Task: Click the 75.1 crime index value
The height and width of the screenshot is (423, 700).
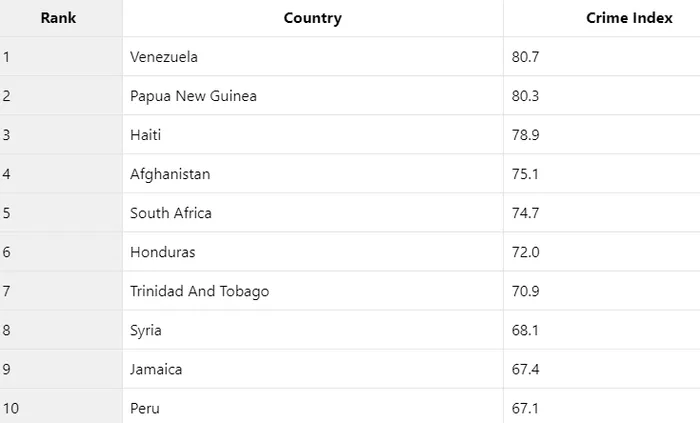Action: pos(525,174)
